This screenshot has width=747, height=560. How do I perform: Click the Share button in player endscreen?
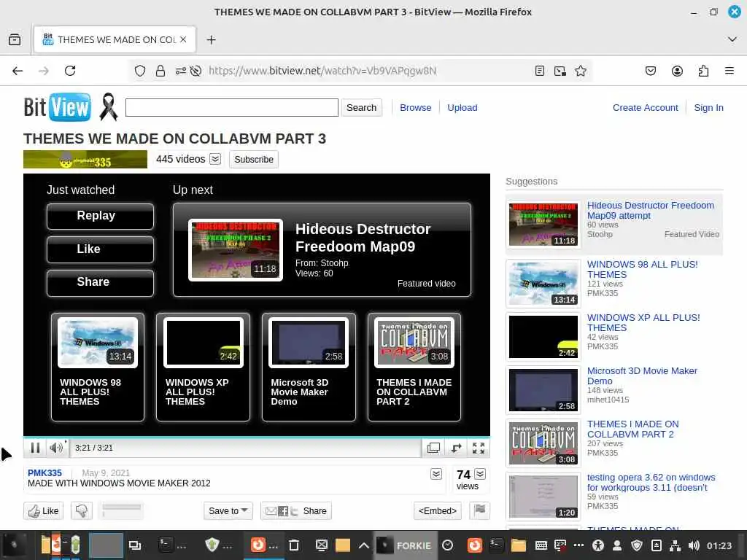(100, 283)
